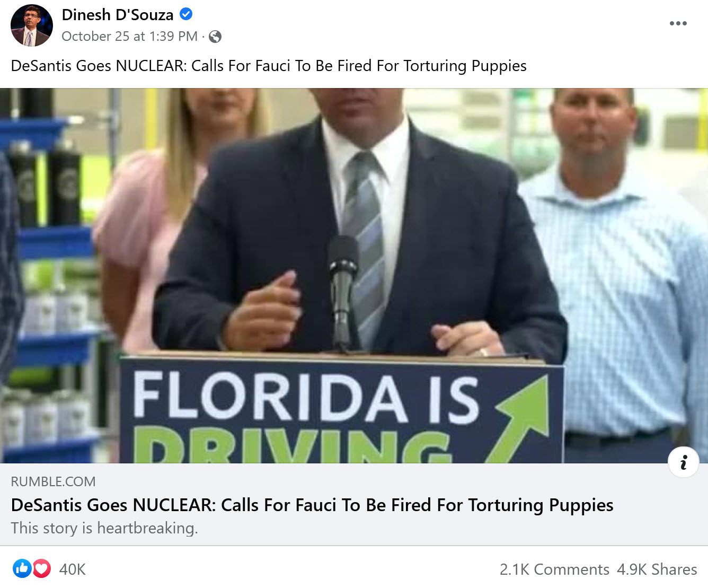Click the 'This story is heartbreaking.' description
708x588 pixels.
(104, 528)
